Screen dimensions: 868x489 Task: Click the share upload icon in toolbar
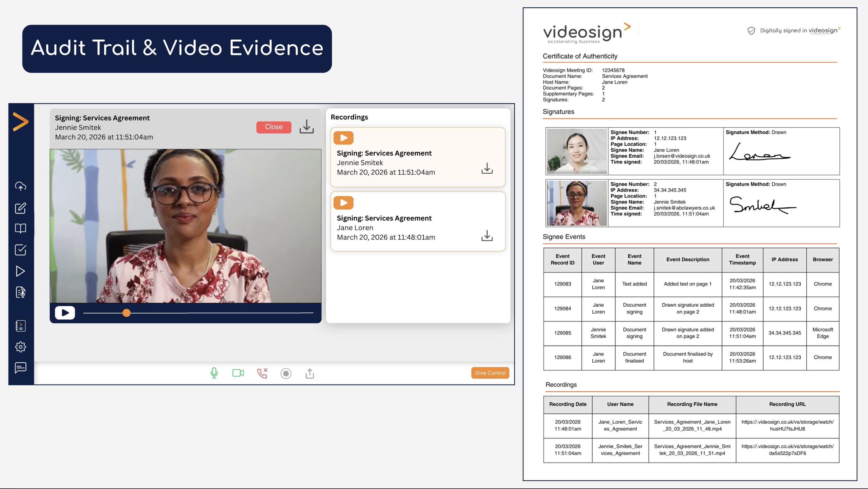(310, 373)
